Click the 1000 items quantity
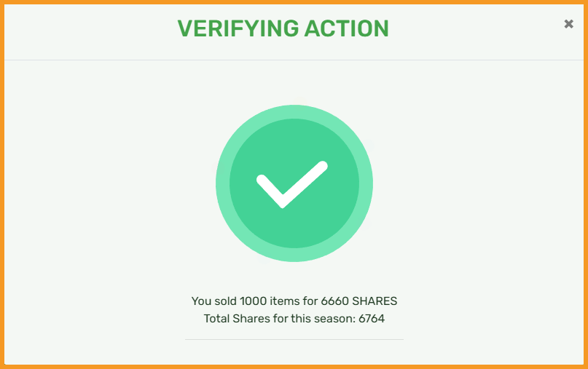The width and height of the screenshot is (588, 369). (253, 301)
